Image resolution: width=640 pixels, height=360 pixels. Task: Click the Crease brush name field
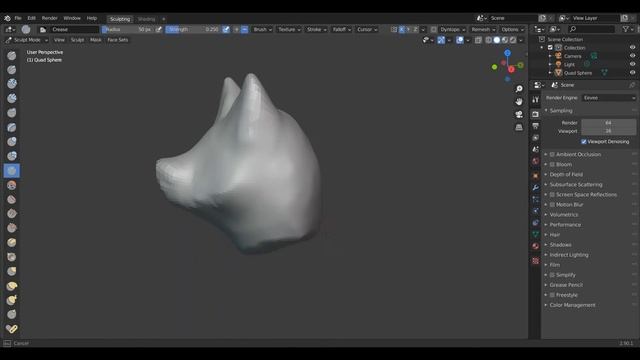[x=74, y=29]
